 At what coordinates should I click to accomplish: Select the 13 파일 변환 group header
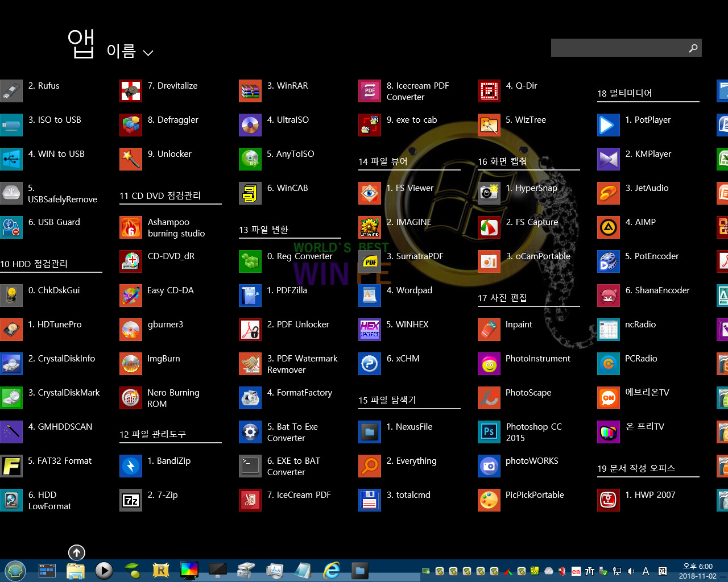tap(263, 230)
